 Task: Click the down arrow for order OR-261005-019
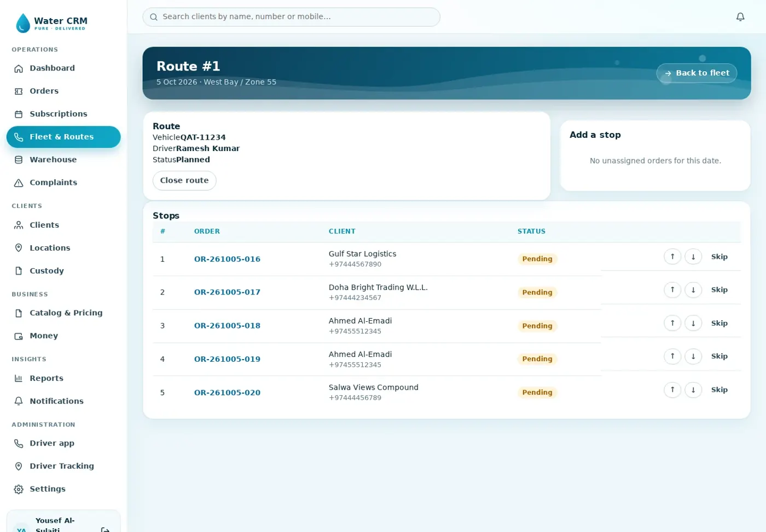(x=693, y=356)
